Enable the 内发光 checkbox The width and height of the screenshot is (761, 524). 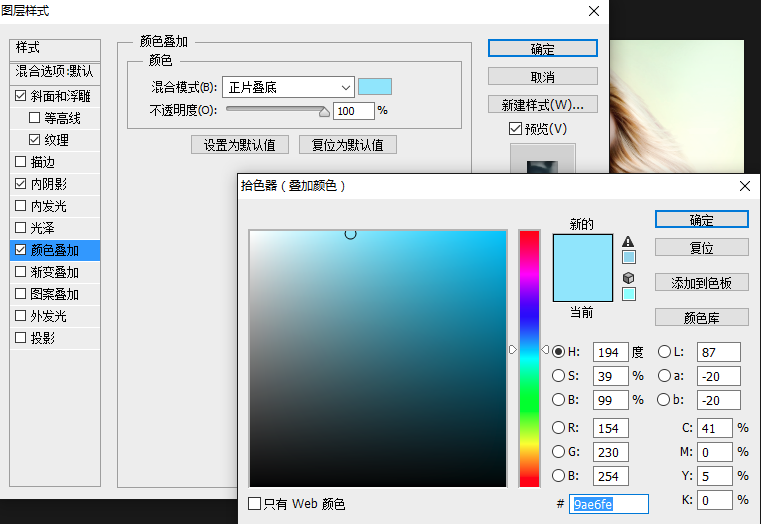20,206
